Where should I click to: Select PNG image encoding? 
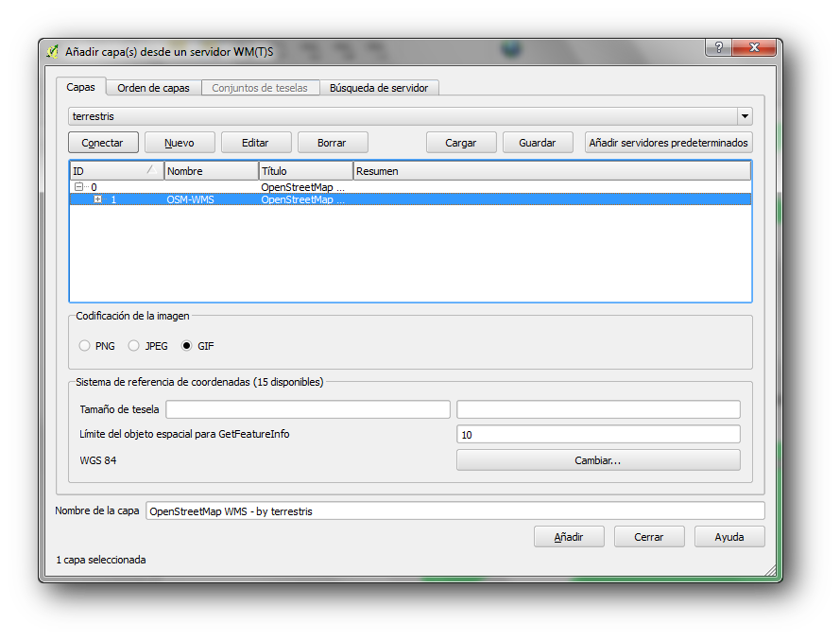point(85,346)
